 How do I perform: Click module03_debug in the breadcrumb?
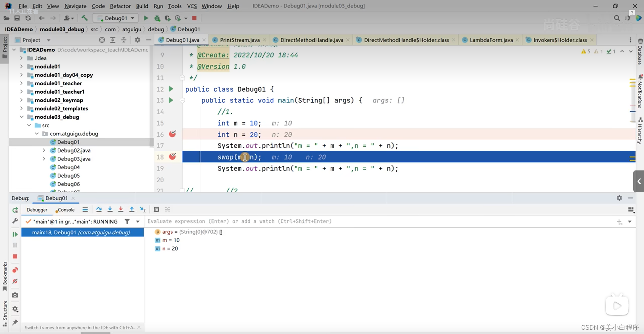62,29
